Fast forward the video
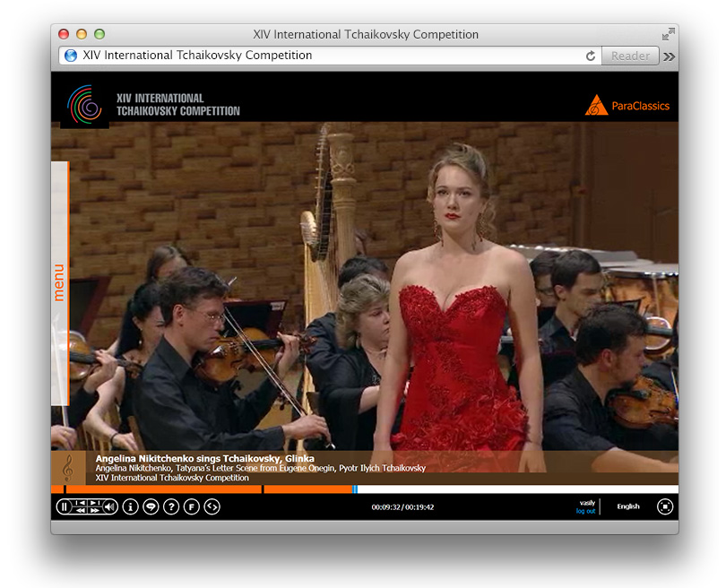 click(94, 511)
